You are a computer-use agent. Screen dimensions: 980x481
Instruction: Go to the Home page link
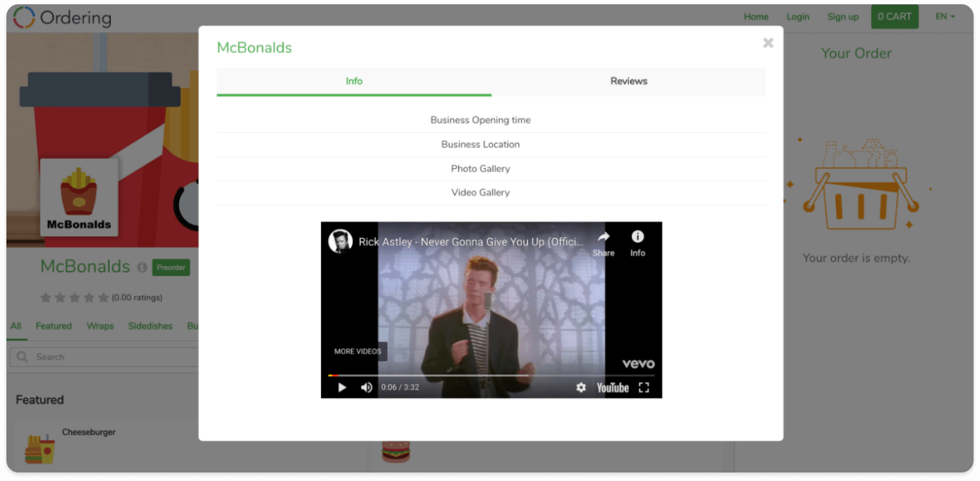pyautogui.click(x=756, y=17)
